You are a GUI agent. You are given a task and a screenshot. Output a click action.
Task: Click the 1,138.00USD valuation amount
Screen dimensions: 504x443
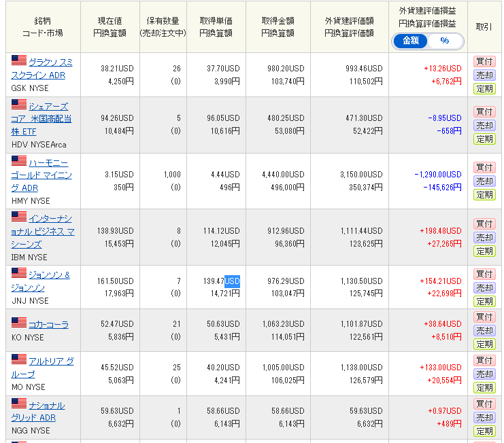362,368
